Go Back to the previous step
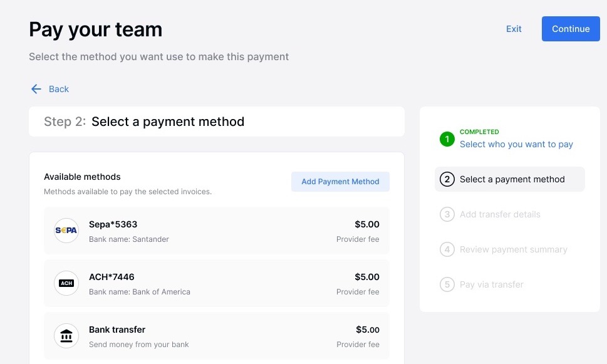The width and height of the screenshot is (607, 364). coord(58,88)
